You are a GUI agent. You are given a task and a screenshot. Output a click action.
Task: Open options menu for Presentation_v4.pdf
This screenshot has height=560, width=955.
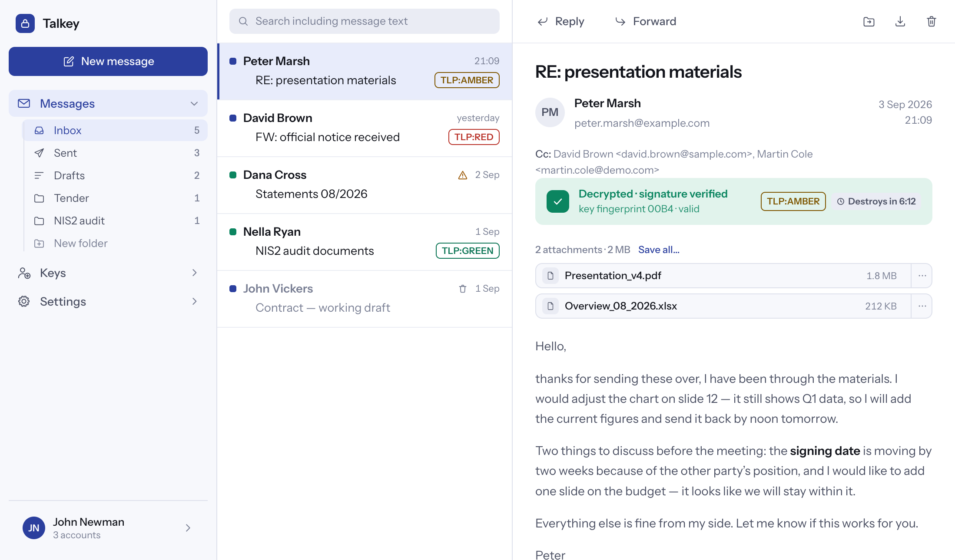click(922, 276)
